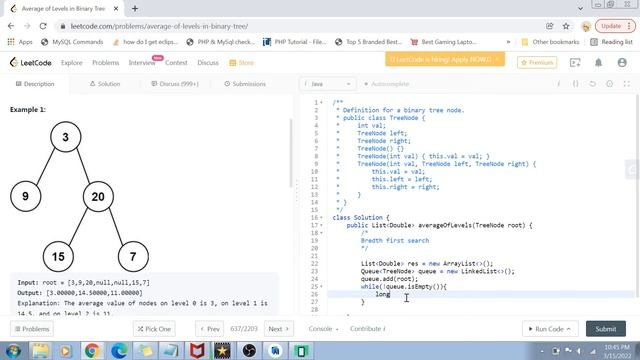Open the Java language dropdown

tap(328, 84)
